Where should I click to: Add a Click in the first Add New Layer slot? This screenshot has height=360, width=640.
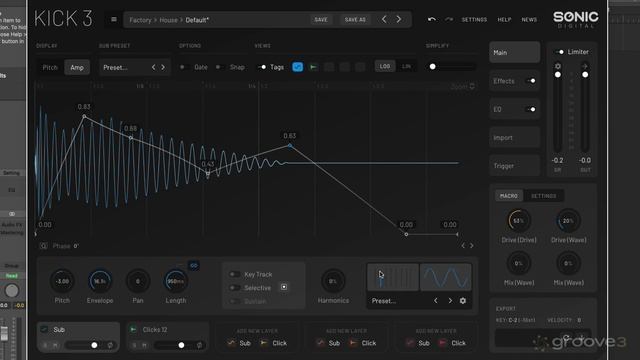[x=274, y=343]
